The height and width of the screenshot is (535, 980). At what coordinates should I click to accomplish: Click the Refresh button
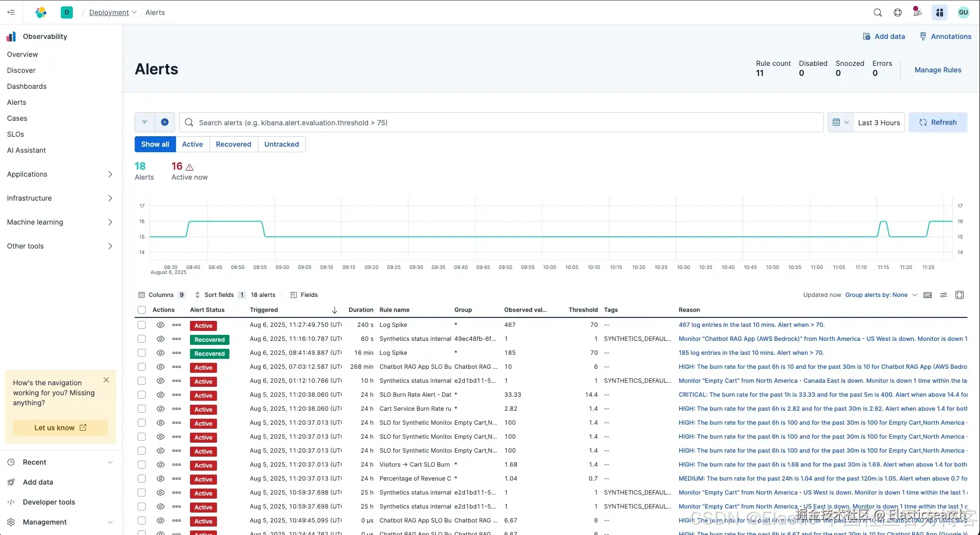coord(938,122)
